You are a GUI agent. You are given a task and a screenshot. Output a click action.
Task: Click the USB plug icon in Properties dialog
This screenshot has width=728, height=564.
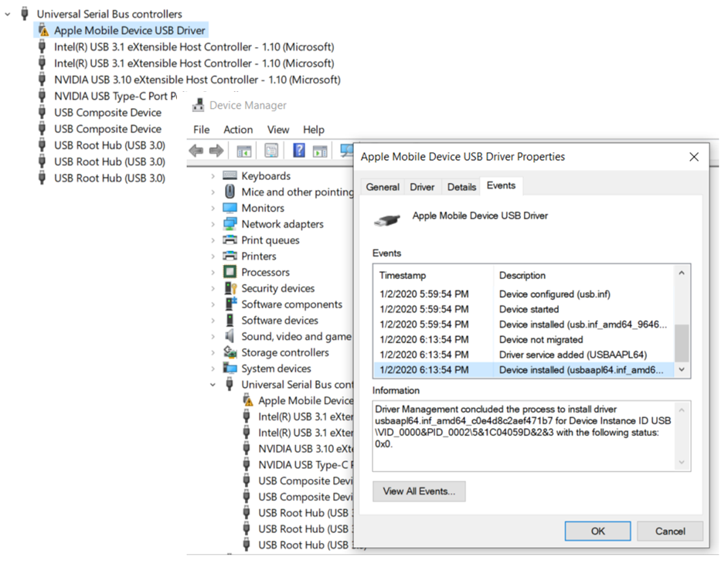click(x=386, y=220)
